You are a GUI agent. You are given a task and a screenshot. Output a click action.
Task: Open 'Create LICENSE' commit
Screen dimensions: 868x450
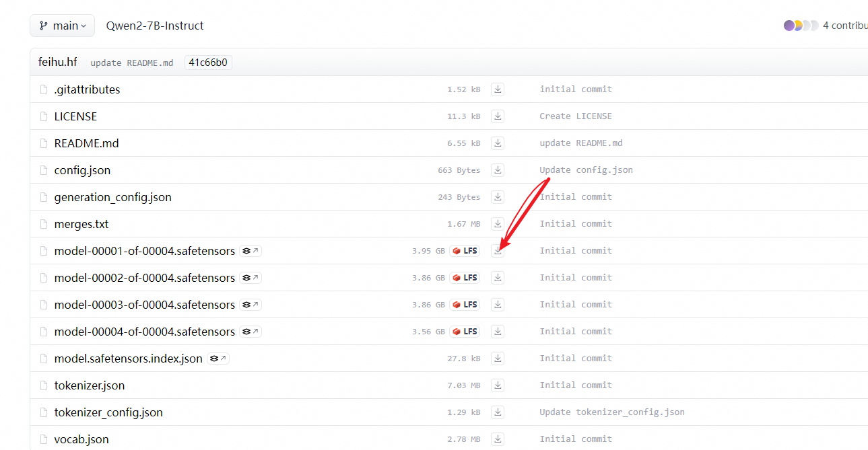576,116
